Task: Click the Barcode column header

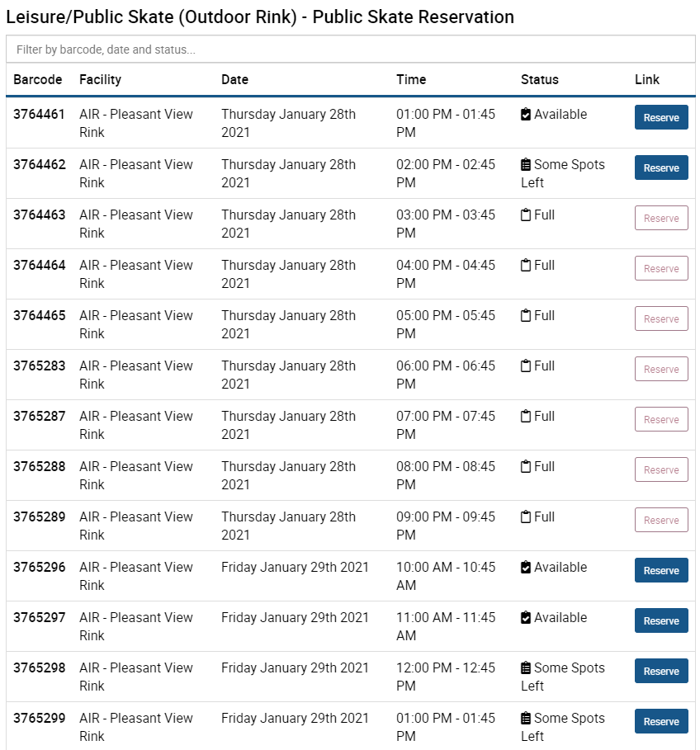Action: point(37,79)
